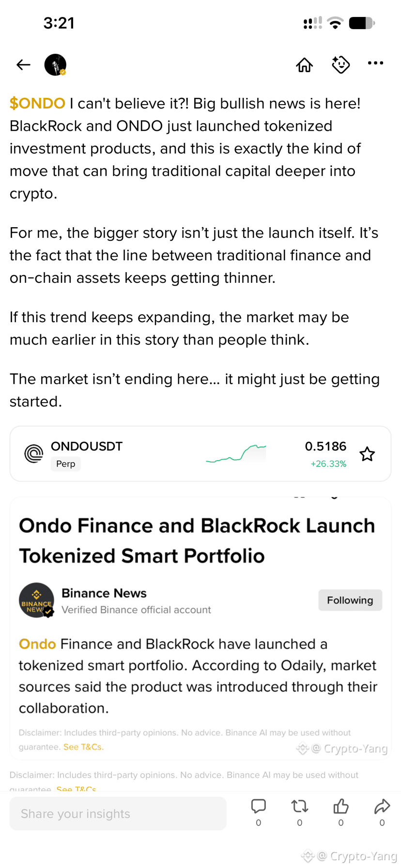Open the AI assistant face icon
The height and width of the screenshot is (868, 401).
coord(340,64)
